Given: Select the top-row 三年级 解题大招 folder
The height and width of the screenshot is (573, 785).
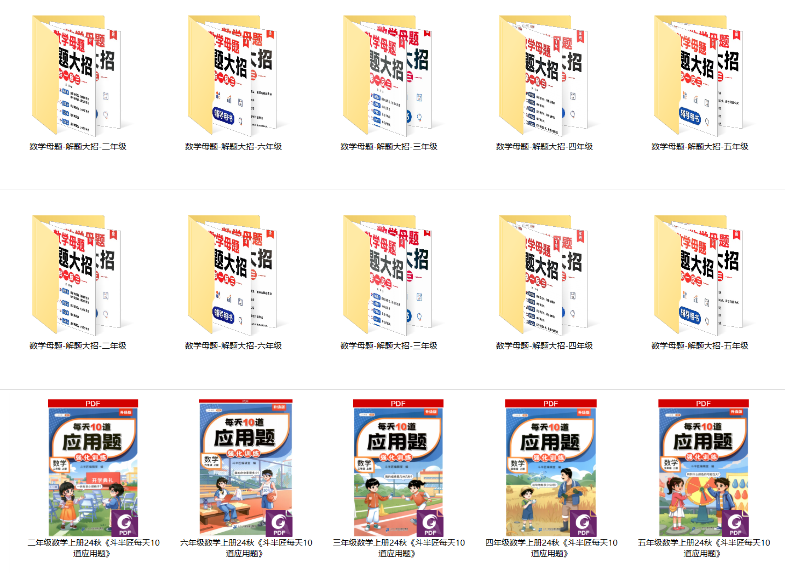Looking at the screenshot, I should (389, 73).
